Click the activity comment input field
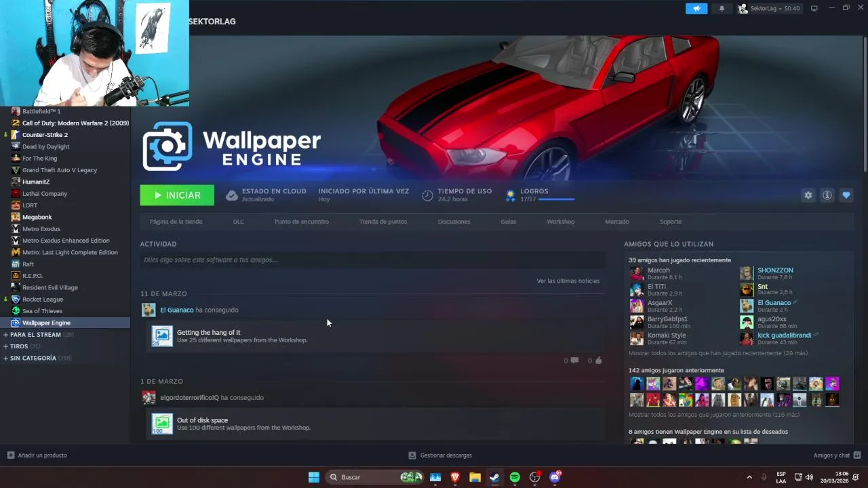 tap(372, 260)
